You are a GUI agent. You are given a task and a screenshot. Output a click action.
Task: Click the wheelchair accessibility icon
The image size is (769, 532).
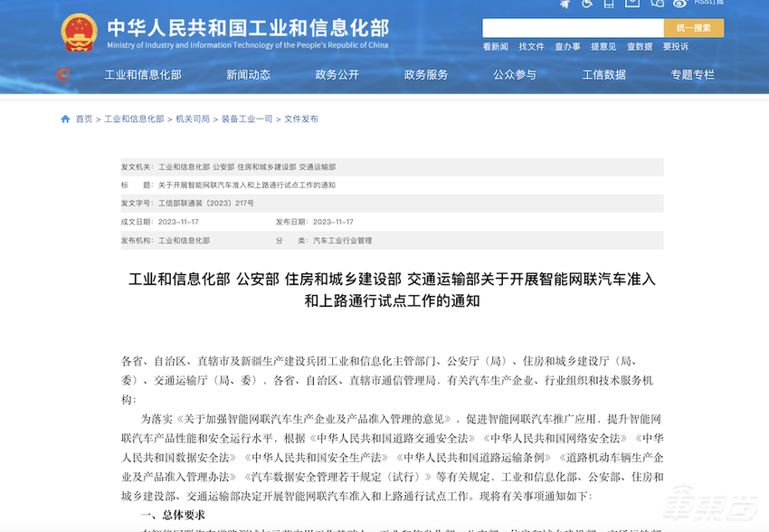click(x=586, y=5)
